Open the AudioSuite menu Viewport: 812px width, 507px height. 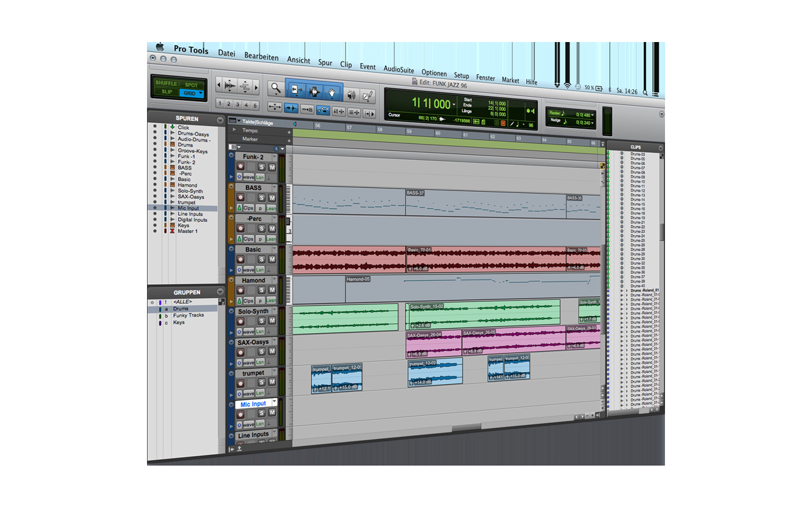(x=398, y=70)
